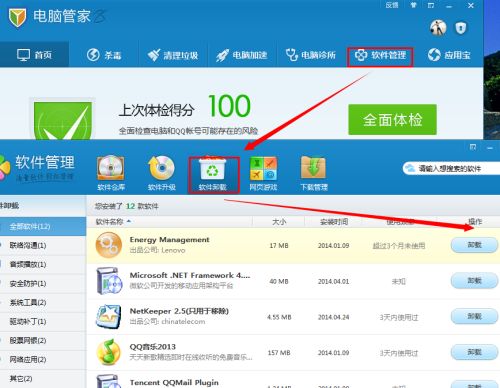Open the 电脑加速 speed-up tab
The height and width of the screenshot is (388, 500).
pyautogui.click(x=242, y=55)
